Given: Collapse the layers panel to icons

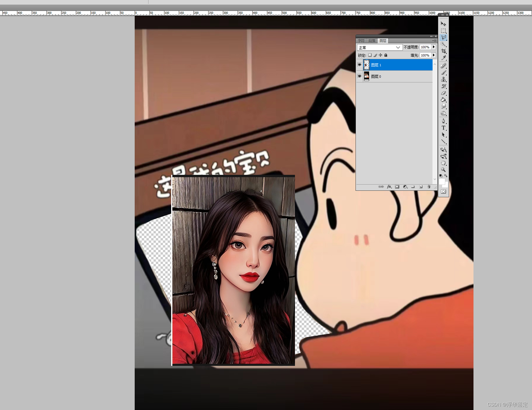Looking at the screenshot, I should (431, 36).
